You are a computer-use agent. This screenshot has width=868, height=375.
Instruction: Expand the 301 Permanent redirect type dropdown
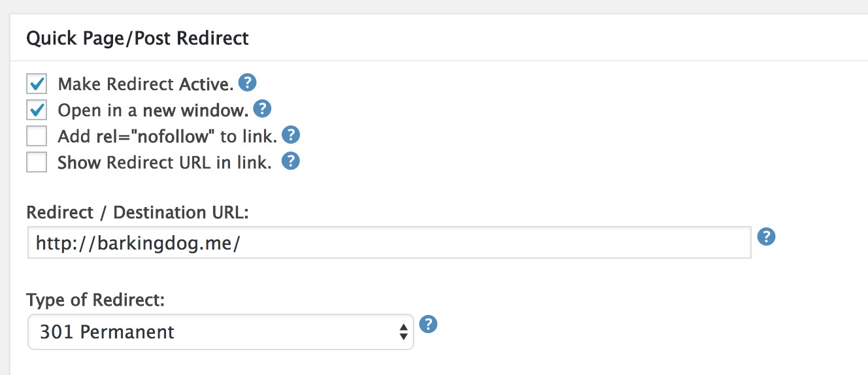(x=220, y=332)
